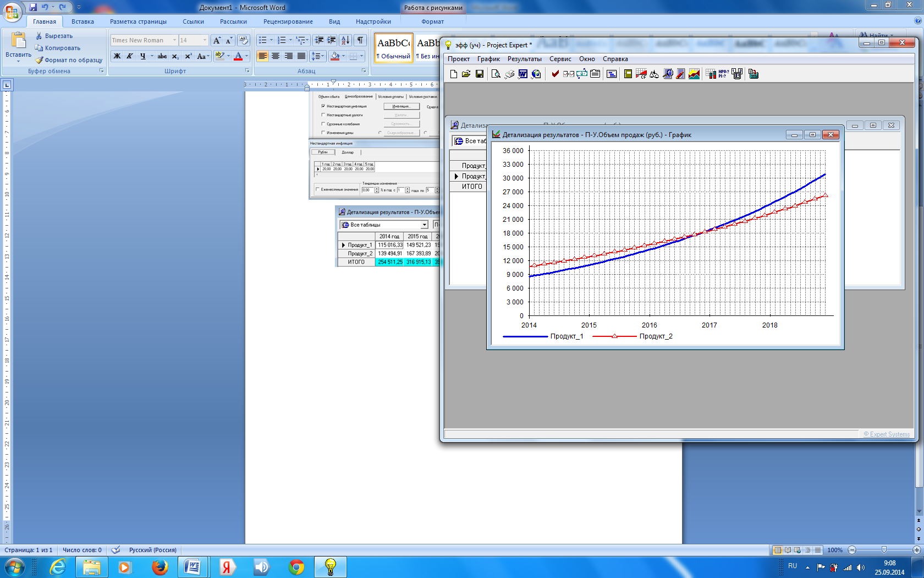Save project with the floppy disk icon
The image size is (924, 578).
[480, 74]
